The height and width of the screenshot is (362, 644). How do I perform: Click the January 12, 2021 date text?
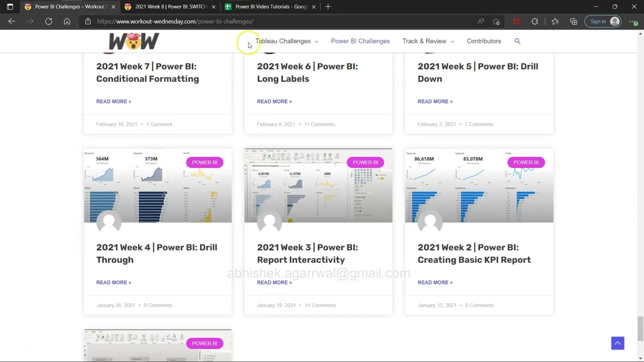point(437,305)
